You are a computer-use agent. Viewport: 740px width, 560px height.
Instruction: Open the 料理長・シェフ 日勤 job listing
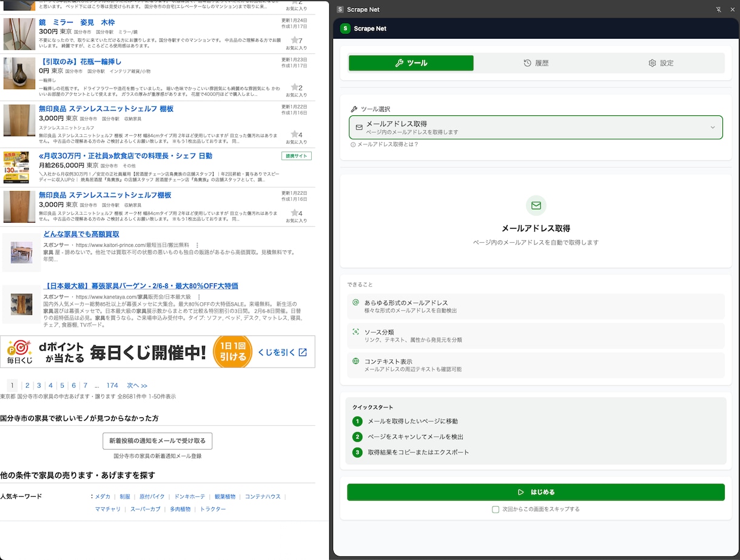[126, 156]
